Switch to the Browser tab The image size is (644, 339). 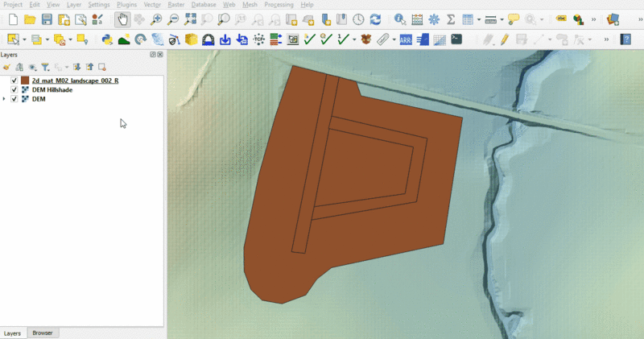[42, 333]
